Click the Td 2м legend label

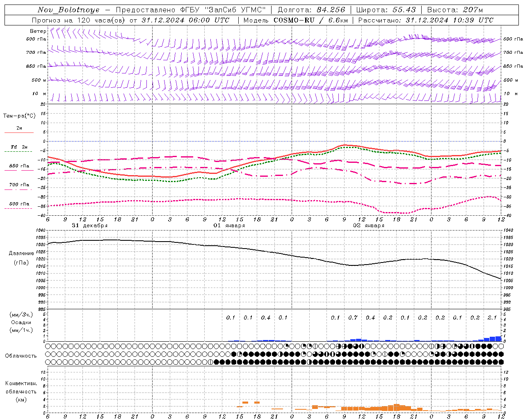pyautogui.click(x=19, y=147)
